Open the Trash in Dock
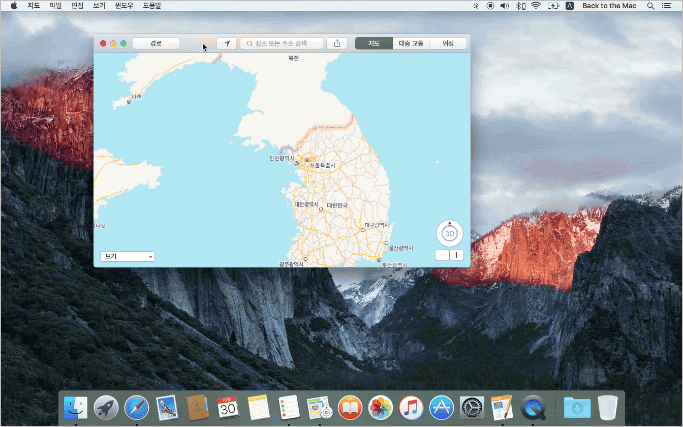The width and height of the screenshot is (683, 427). click(608, 408)
